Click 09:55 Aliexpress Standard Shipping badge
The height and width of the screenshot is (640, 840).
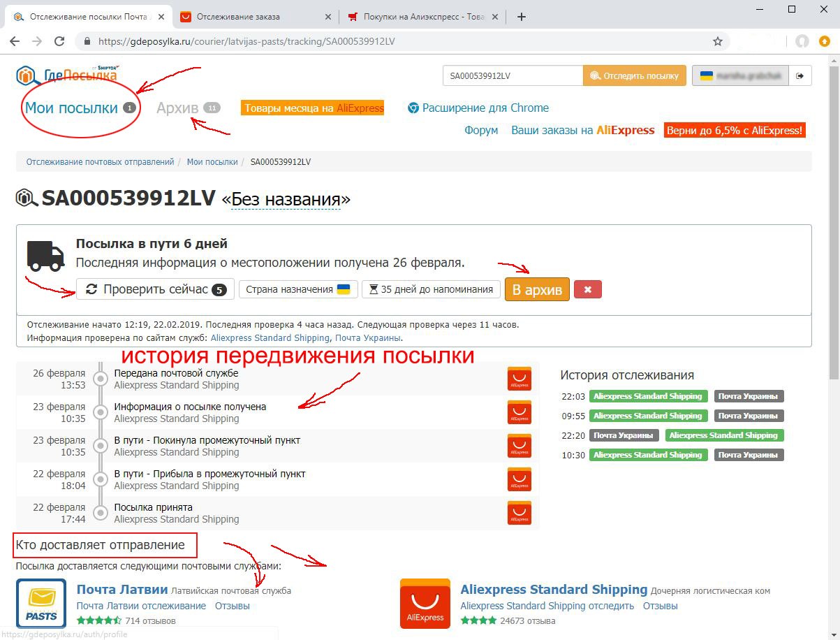(649, 416)
